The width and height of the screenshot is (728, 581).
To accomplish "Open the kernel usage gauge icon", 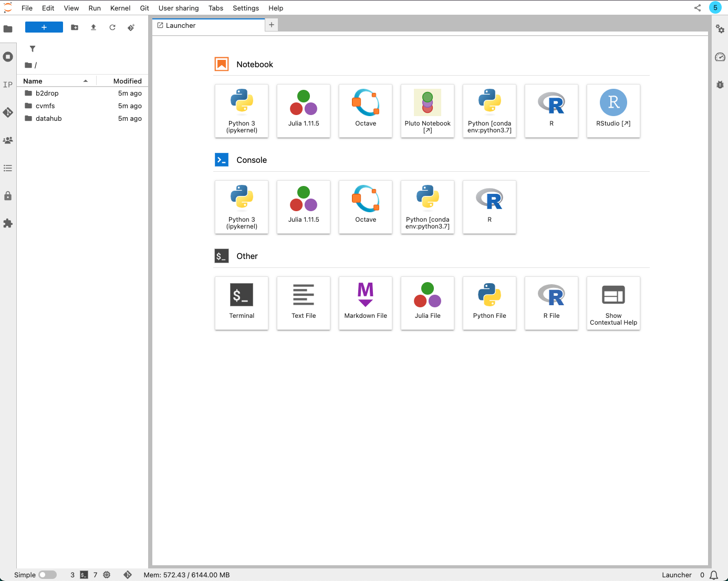I will 720,57.
